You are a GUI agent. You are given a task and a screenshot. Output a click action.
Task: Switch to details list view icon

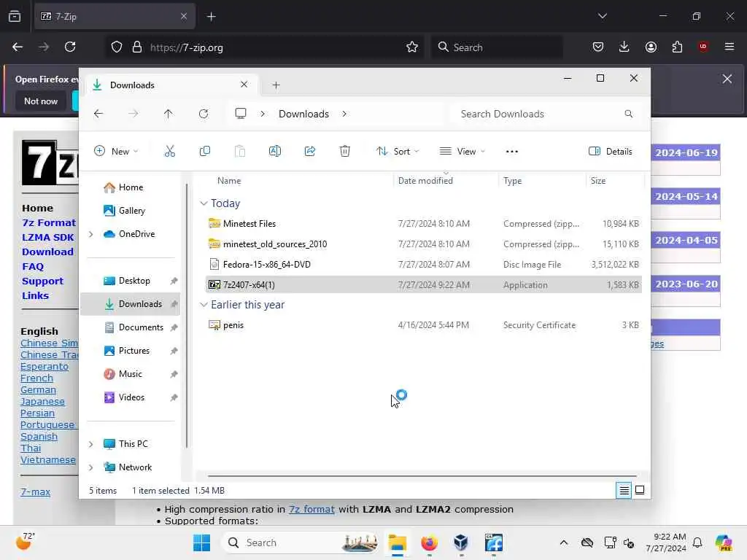point(624,490)
